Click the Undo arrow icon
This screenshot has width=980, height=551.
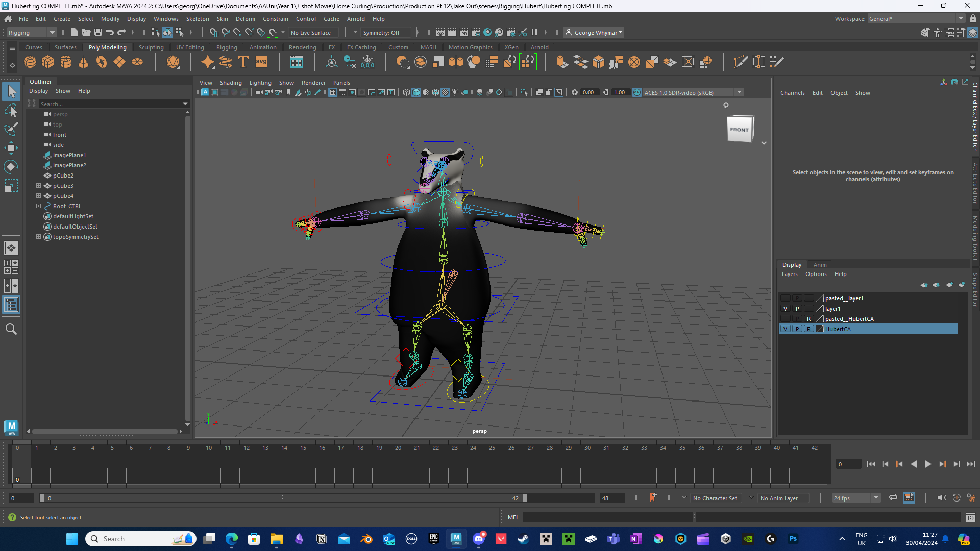tap(110, 33)
